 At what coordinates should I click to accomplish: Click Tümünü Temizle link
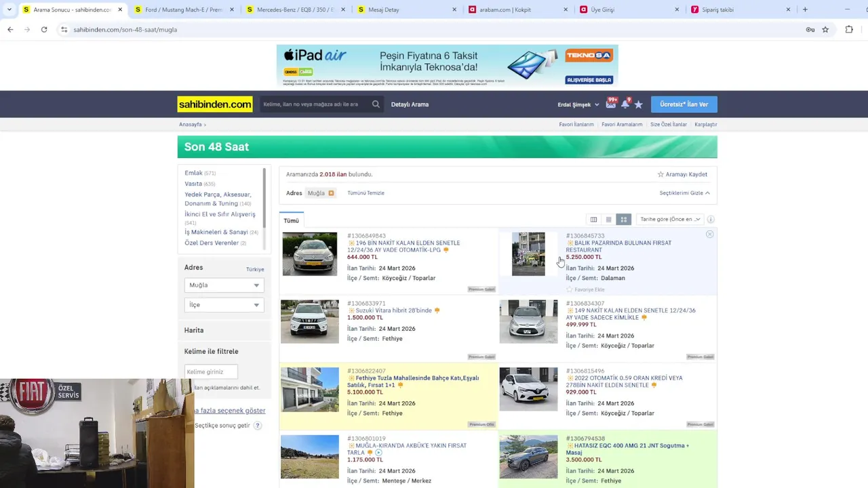point(366,193)
